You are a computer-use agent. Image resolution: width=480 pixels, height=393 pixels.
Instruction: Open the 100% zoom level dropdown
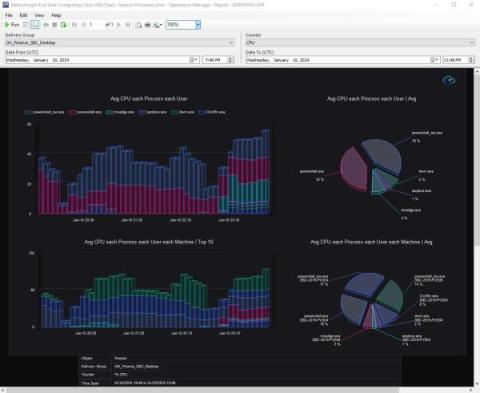198,25
